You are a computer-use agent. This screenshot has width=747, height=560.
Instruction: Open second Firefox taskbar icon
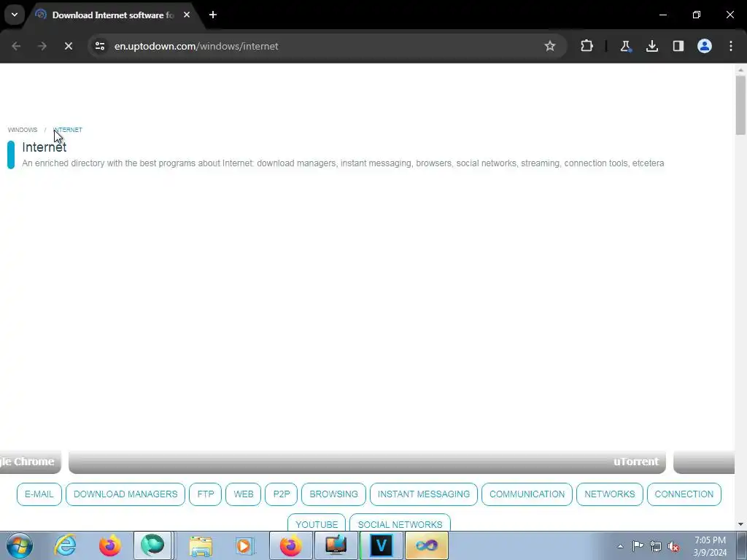tap(290, 545)
